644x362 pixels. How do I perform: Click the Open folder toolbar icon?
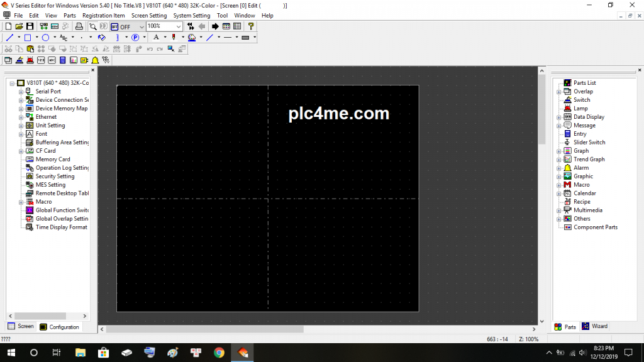pyautogui.click(x=19, y=26)
